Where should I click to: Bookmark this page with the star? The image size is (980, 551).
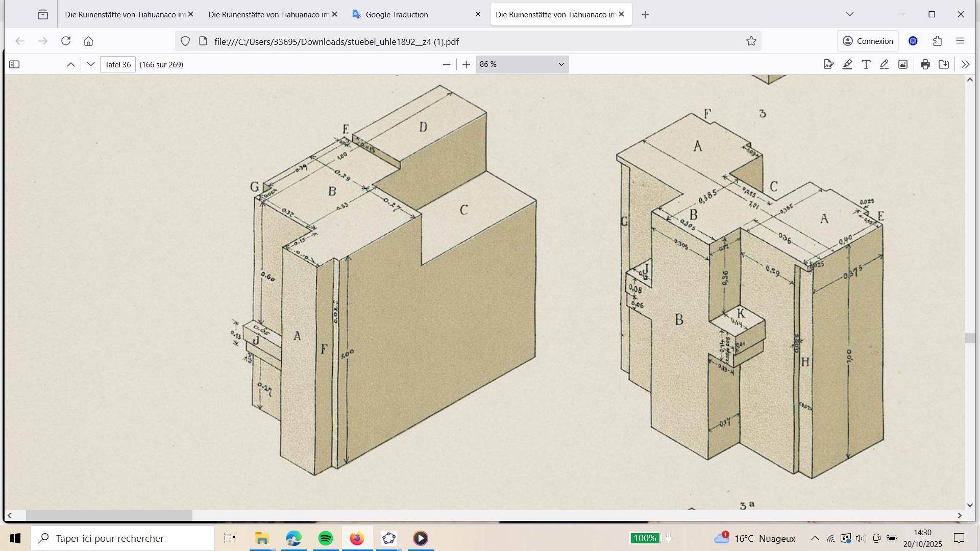point(751,41)
